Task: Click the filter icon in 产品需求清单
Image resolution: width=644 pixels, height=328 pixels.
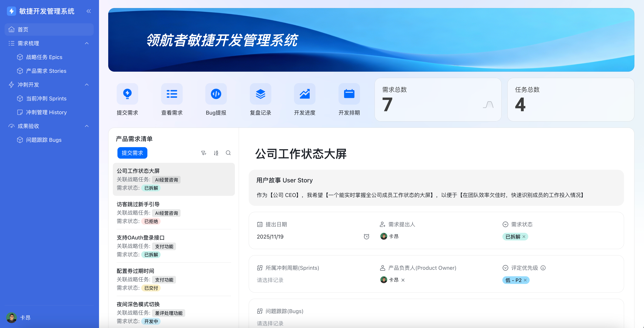Action: click(x=203, y=153)
